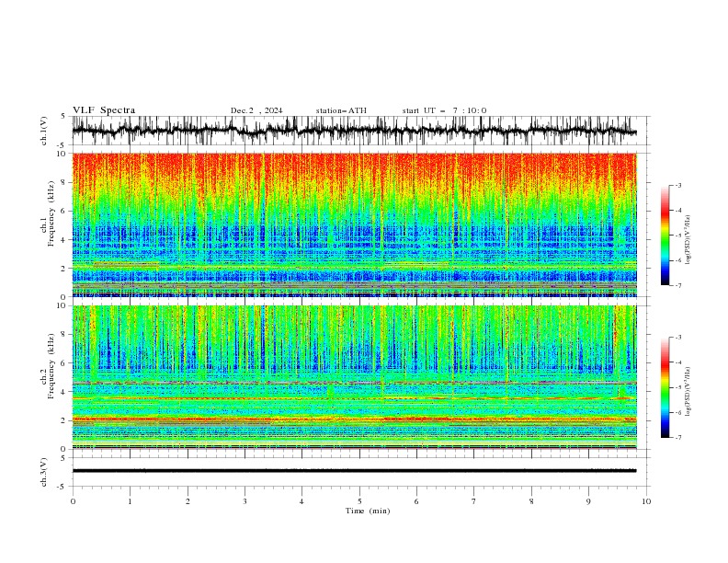Image resolution: width=728 pixels, height=563 pixels.
Task: Select the "Dec.2 , 2024" date label
Action: (x=256, y=110)
